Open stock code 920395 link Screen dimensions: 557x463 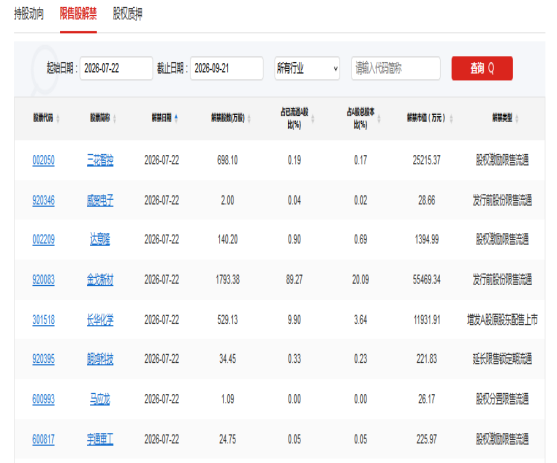[x=44, y=359]
